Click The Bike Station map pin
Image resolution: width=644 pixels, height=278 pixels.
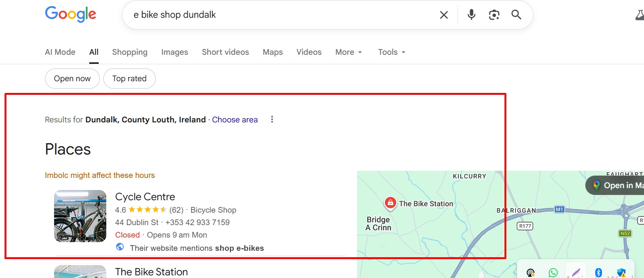click(390, 203)
